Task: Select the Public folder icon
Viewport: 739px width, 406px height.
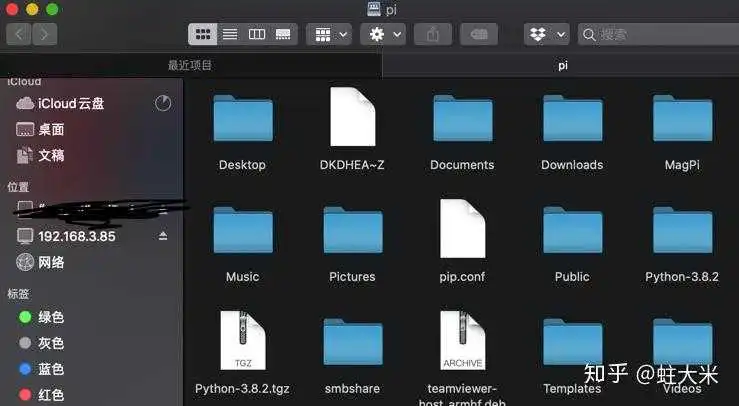Action: pos(573,230)
